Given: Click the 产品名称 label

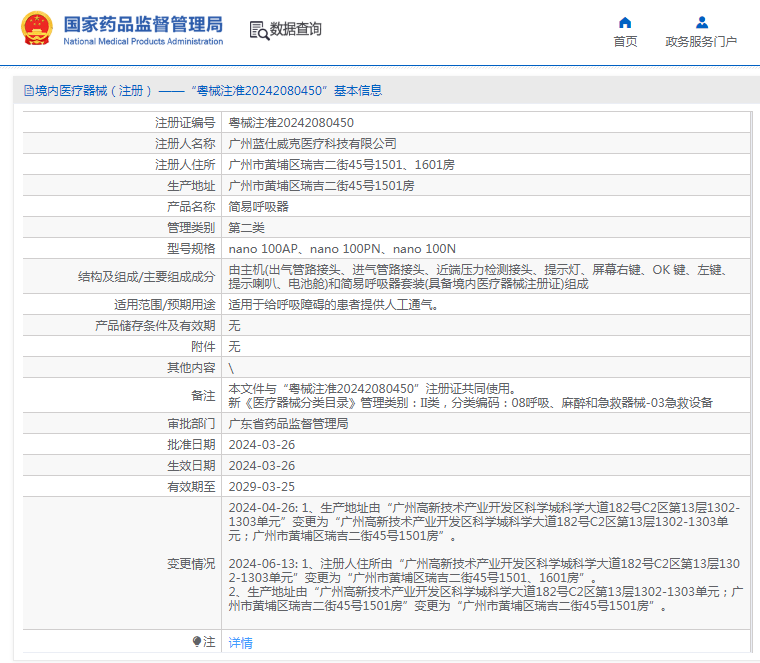Looking at the screenshot, I should [191, 206].
